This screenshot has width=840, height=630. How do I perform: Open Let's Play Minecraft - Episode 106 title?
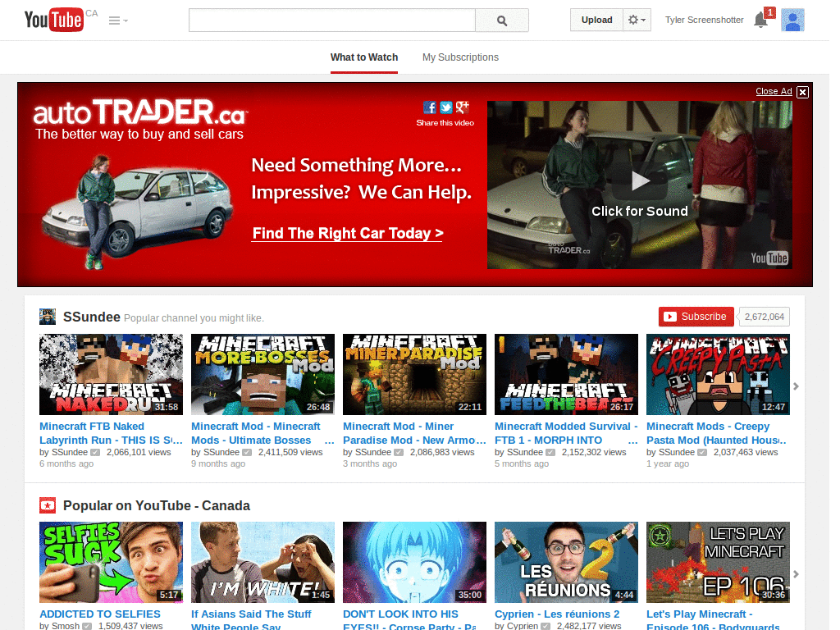713,619
